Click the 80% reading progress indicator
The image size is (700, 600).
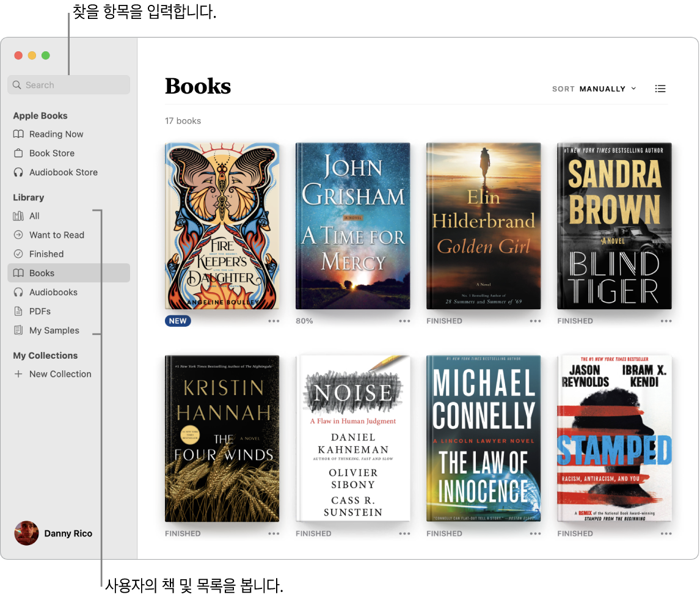point(304,320)
